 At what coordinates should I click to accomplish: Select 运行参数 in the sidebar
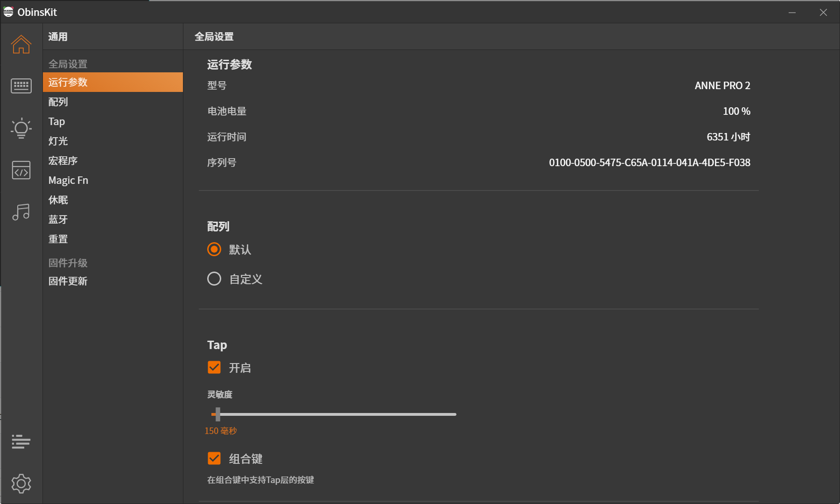113,82
